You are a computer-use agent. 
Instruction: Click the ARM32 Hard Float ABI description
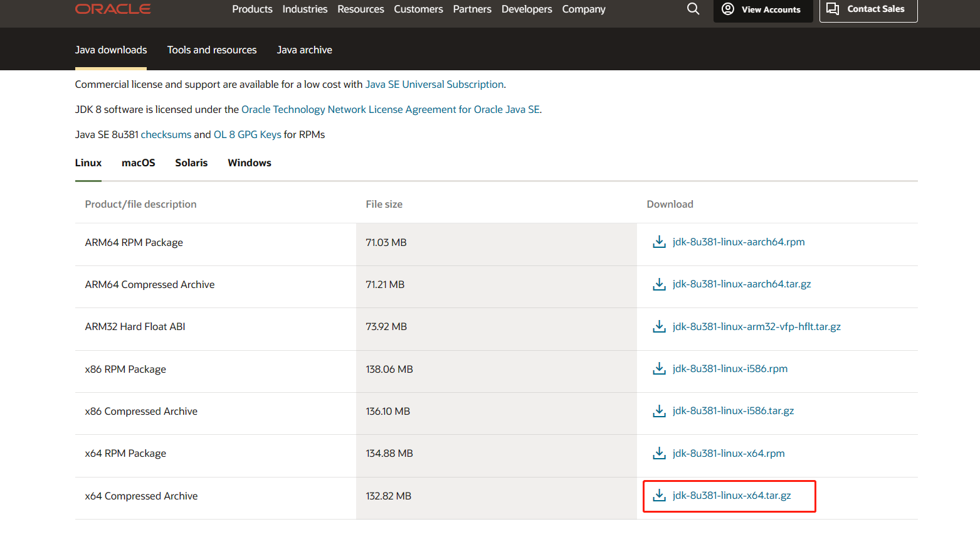pos(135,327)
